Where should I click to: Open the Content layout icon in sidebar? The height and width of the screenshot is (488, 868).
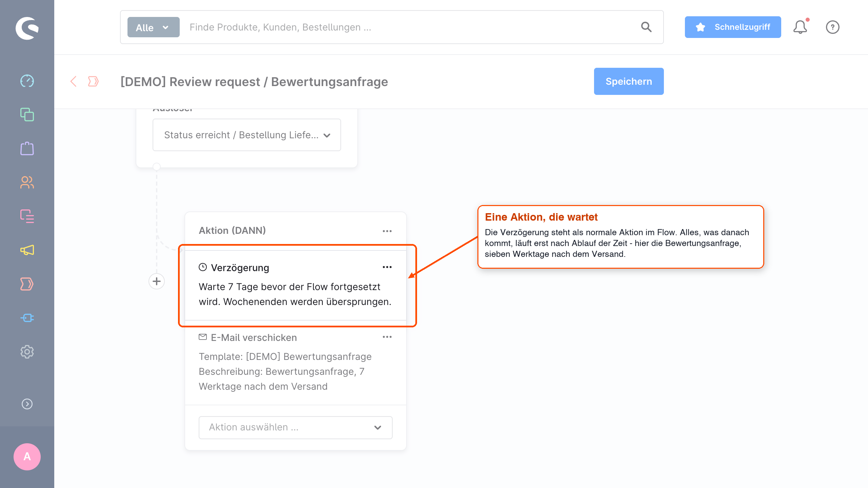27,216
